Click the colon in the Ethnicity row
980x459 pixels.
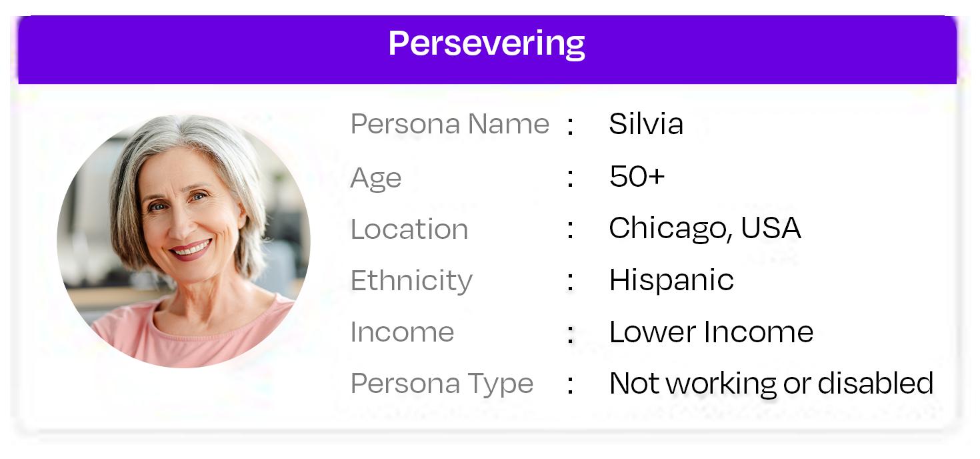(570, 282)
